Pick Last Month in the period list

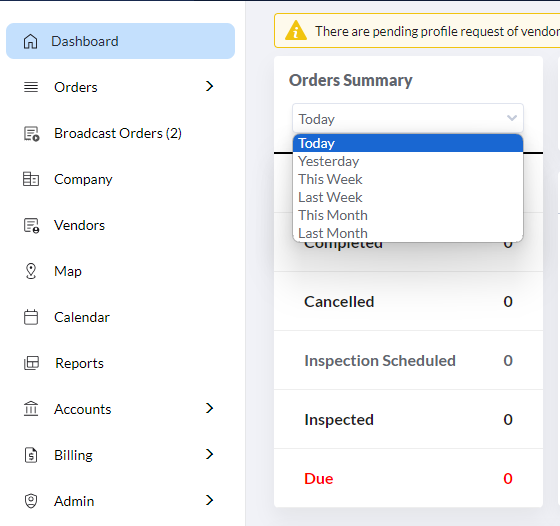[408, 233]
